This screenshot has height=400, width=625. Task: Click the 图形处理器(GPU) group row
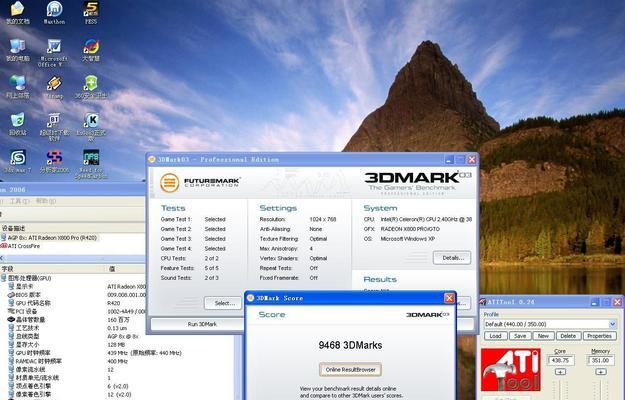[73, 278]
